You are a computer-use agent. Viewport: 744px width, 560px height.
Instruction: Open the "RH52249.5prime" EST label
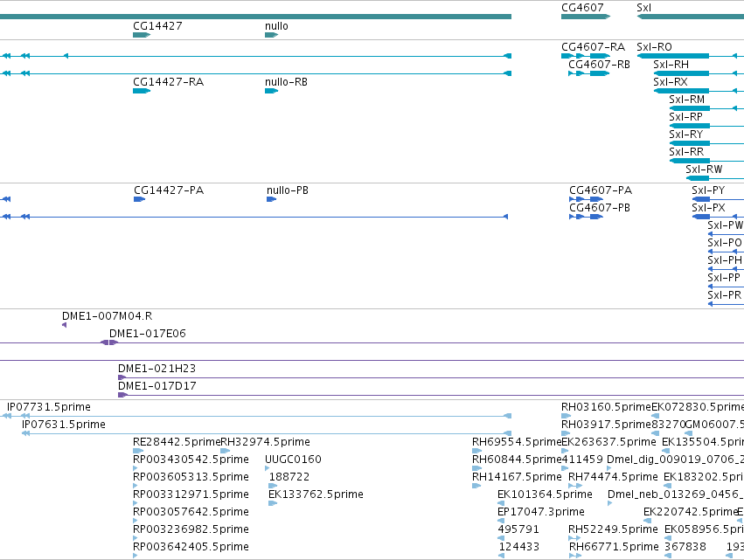[x=613, y=529]
